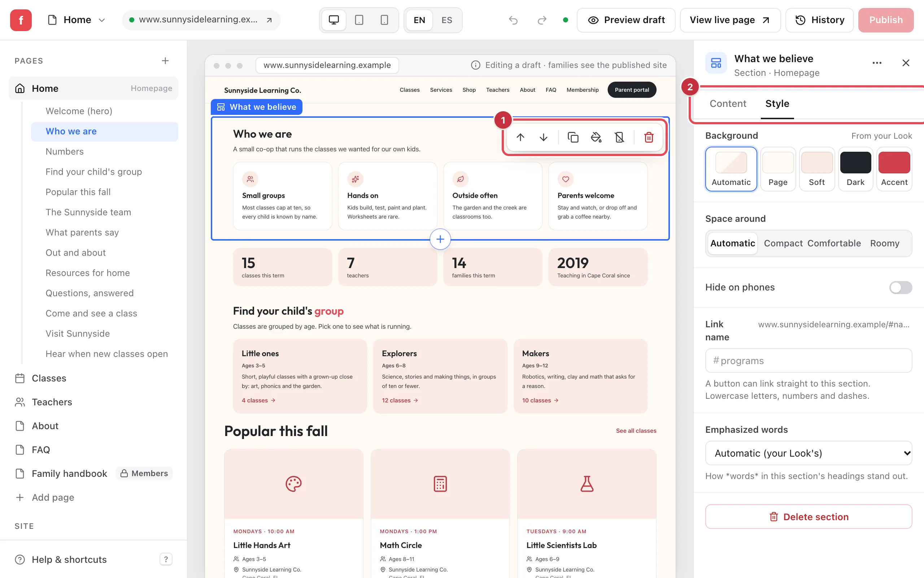Switch to desktop preview device
Image resolution: width=924 pixels, height=578 pixels.
click(x=334, y=20)
